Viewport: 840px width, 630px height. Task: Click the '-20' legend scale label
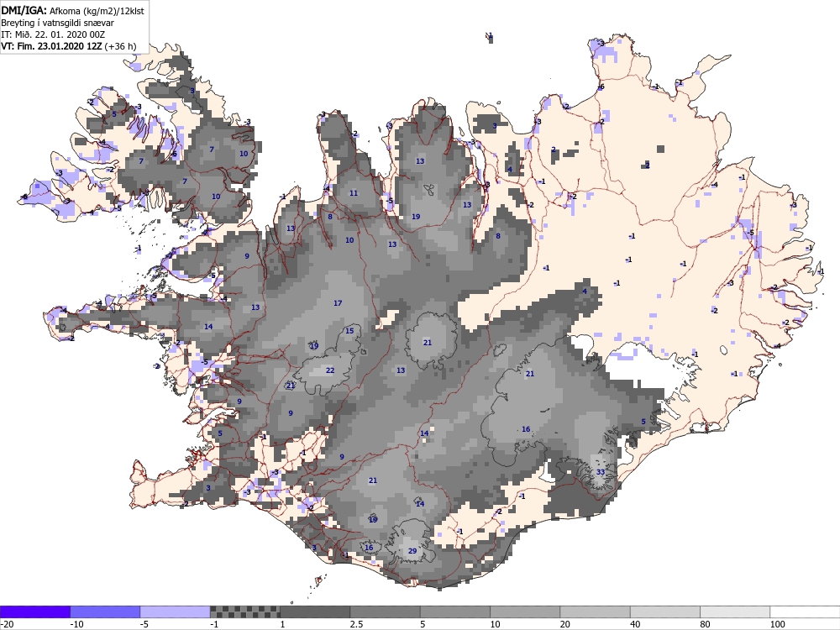[x=7, y=624]
